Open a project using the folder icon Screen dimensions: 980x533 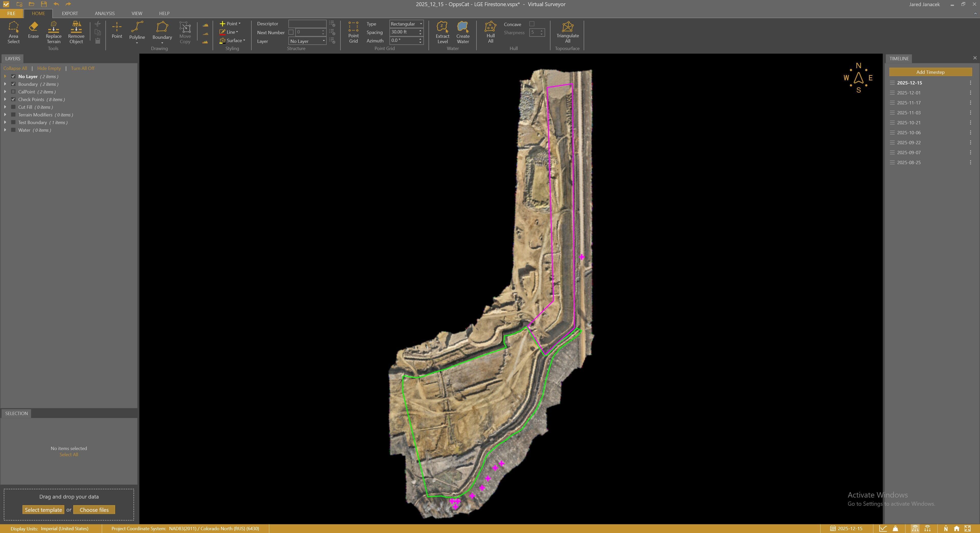click(32, 4)
